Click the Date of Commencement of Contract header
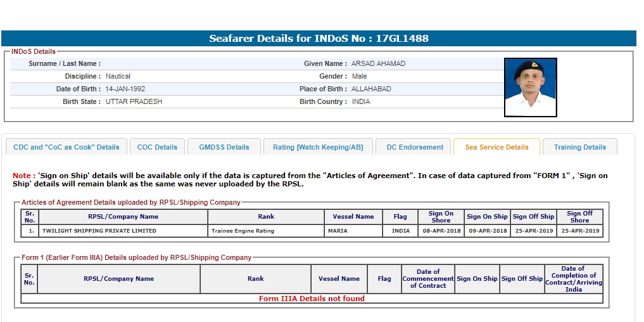 point(428,279)
